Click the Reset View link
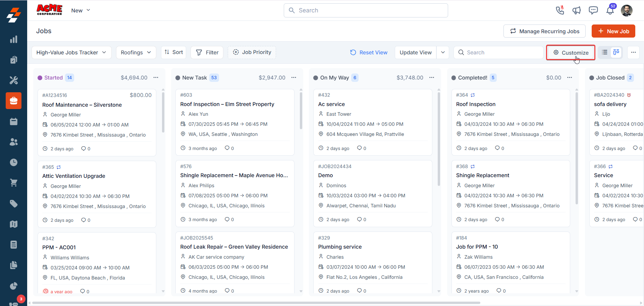Image resolution: width=644 pixels, height=306 pixels. [x=369, y=52]
